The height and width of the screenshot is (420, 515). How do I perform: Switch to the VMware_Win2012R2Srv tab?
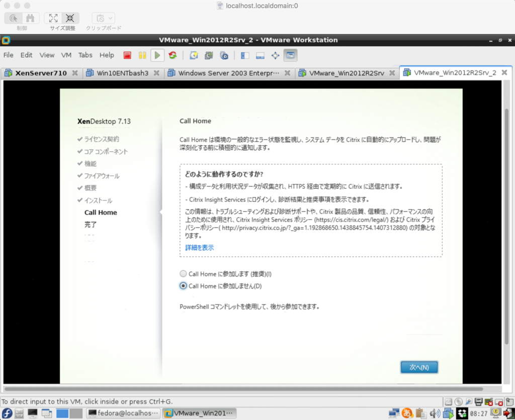click(347, 73)
